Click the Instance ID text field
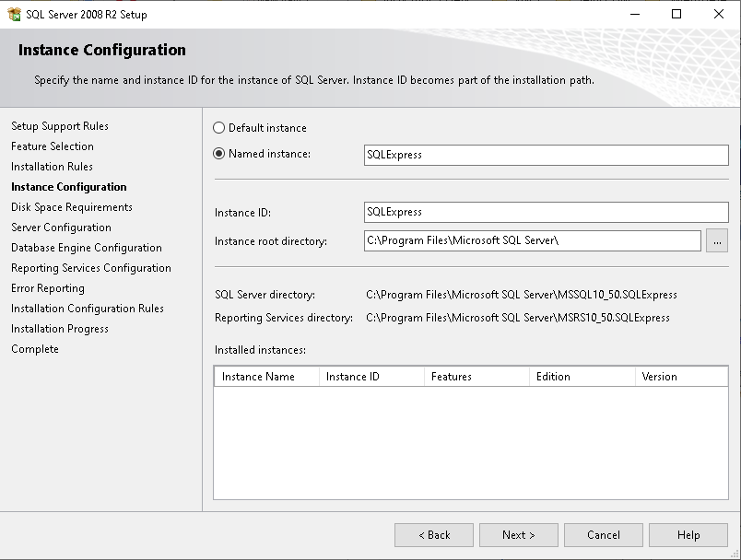 546,212
